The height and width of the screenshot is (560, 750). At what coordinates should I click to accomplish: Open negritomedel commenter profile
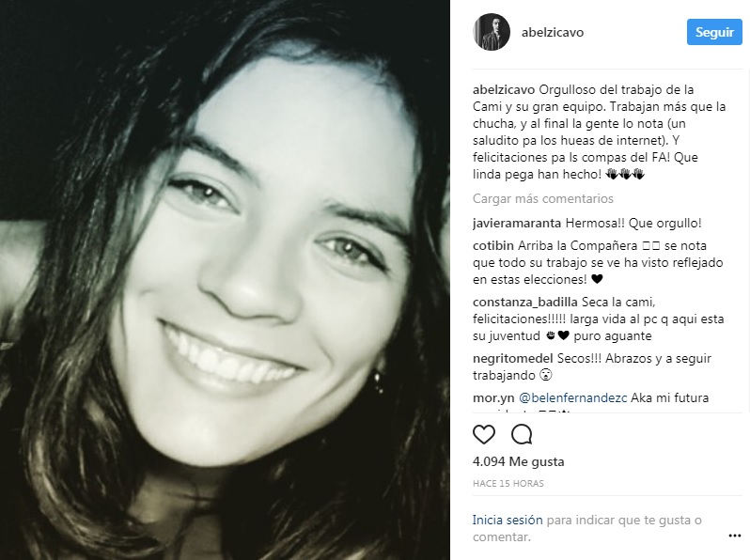point(513,359)
